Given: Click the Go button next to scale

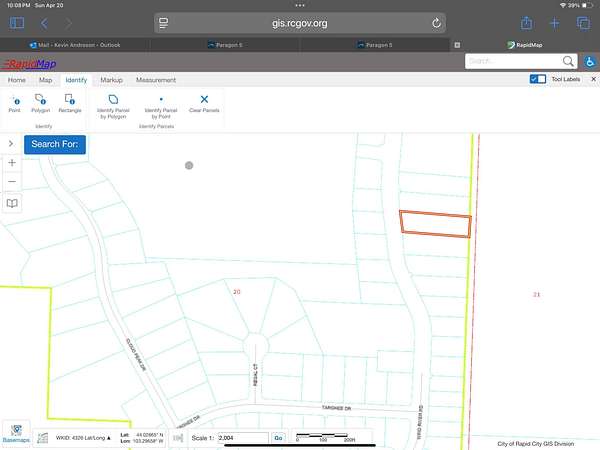Looking at the screenshot, I should coord(279,438).
